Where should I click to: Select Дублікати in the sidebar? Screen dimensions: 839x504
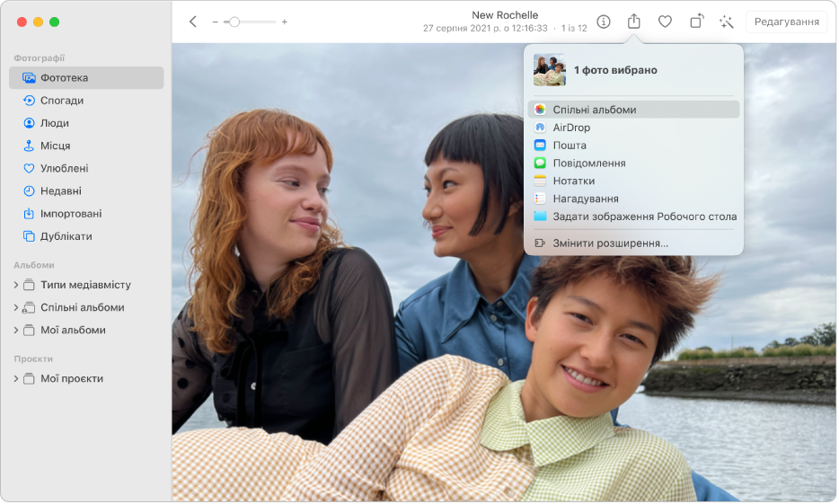tap(66, 236)
